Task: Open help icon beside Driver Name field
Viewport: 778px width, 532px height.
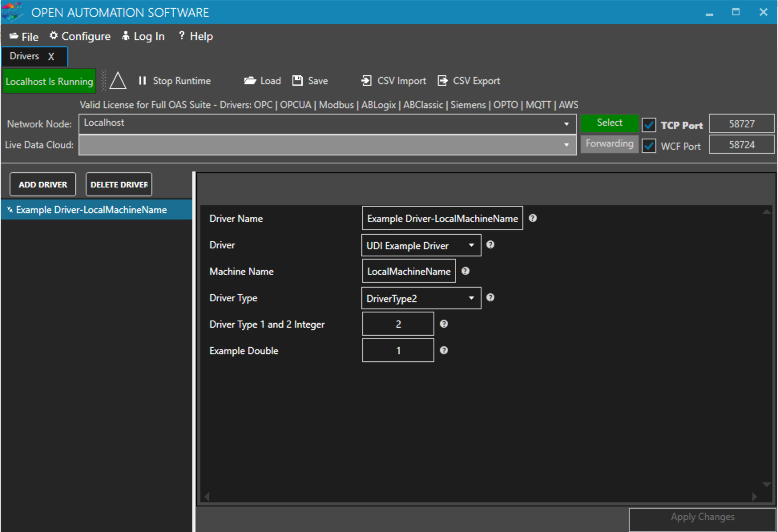Action: (x=532, y=218)
